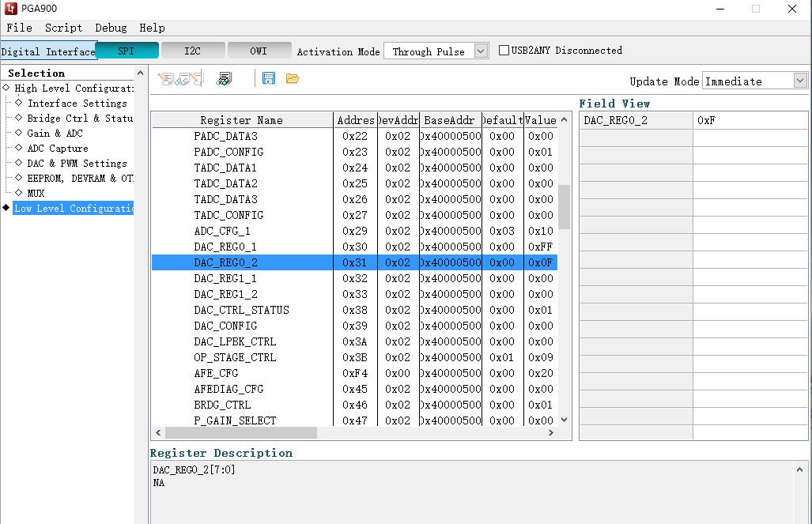Click the write all registers icon
Viewport: 812px width, 524px height.
click(x=198, y=79)
